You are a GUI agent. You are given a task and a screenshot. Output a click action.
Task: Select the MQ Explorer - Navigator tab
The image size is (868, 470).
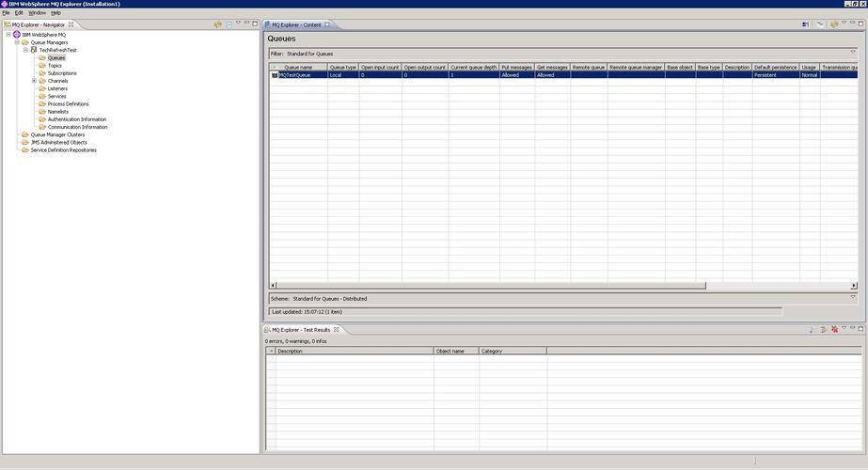[38, 25]
